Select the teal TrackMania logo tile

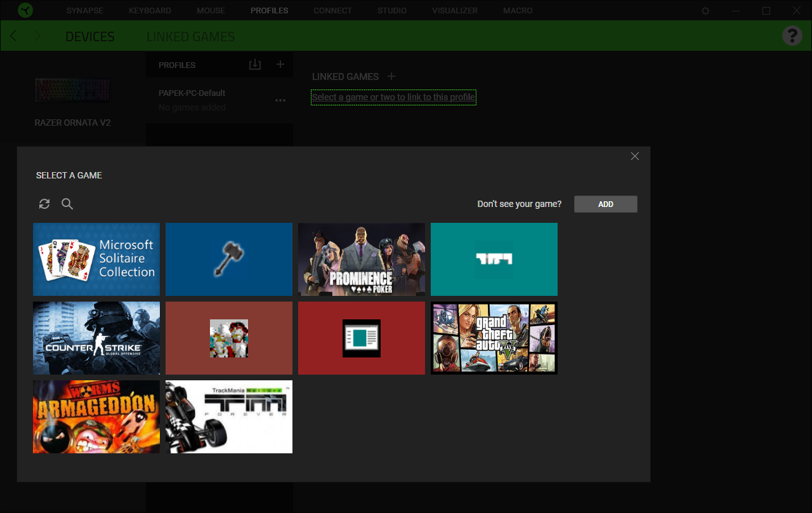coord(494,259)
